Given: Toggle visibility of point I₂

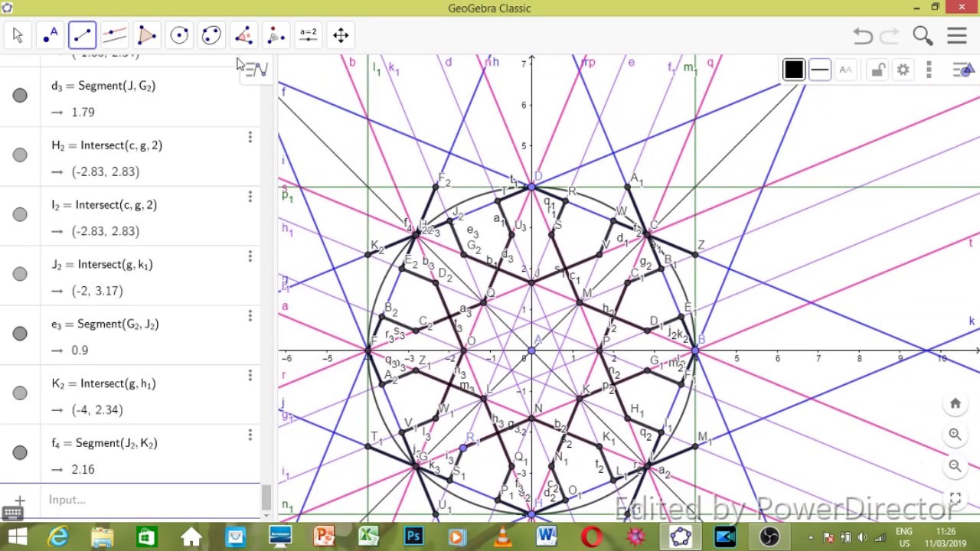Looking at the screenshot, I should pos(20,214).
